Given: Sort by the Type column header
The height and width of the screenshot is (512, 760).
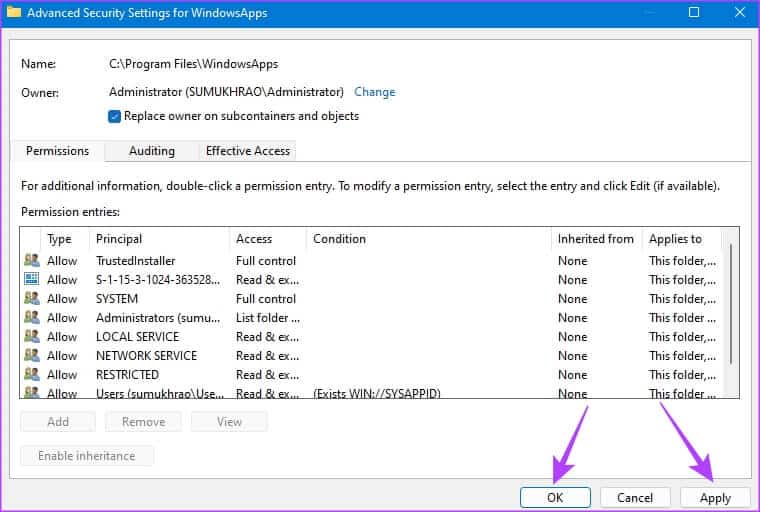Looking at the screenshot, I should [65, 239].
